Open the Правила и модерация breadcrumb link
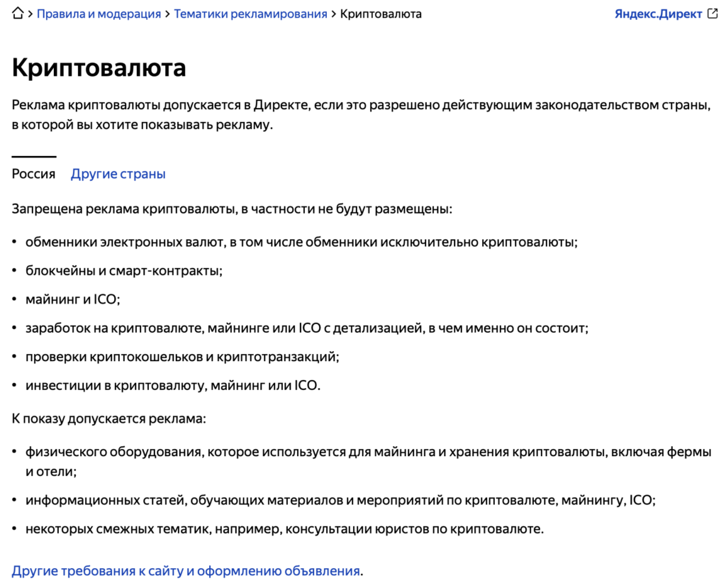 click(x=100, y=13)
